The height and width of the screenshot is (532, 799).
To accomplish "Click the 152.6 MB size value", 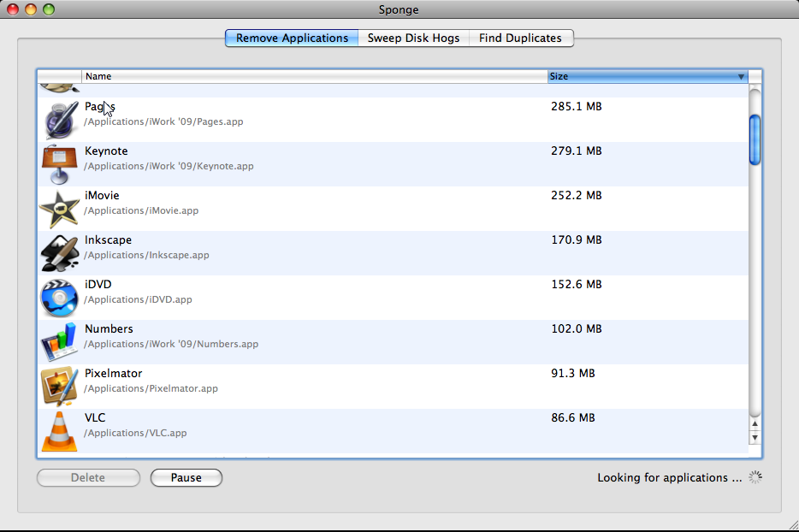I will point(577,284).
